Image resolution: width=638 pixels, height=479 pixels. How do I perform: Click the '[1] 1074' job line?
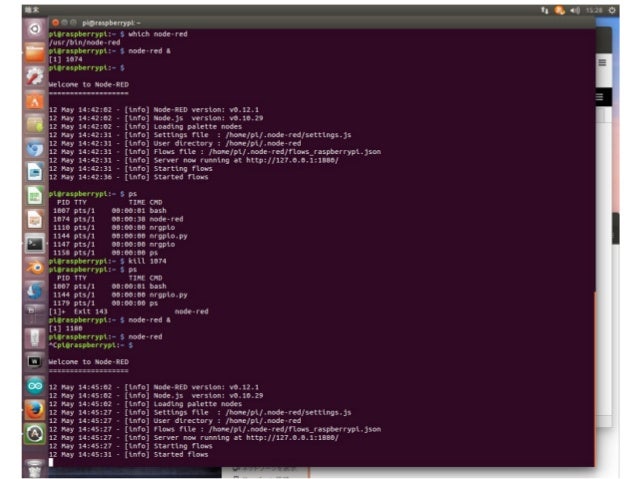tap(66, 59)
